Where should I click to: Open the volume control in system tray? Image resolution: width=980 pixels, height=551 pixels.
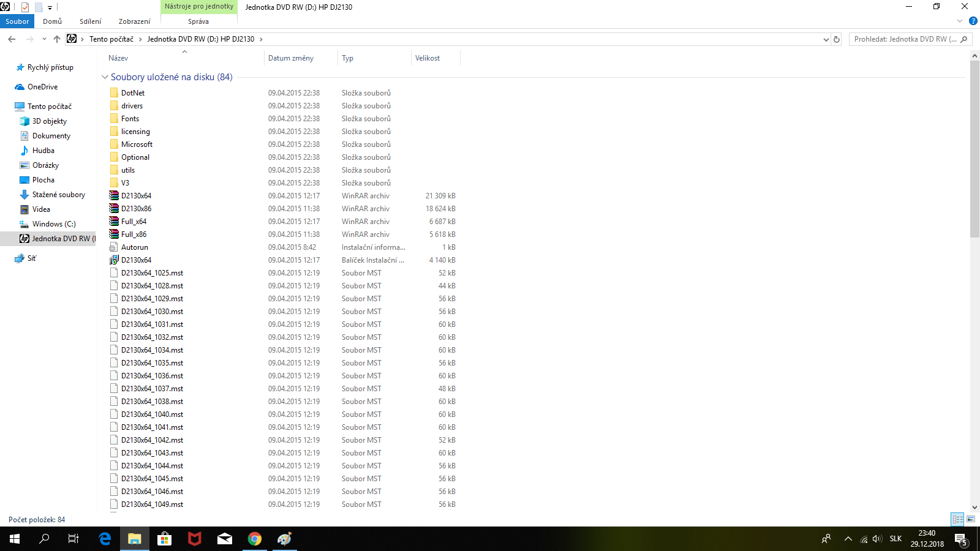pos(877,539)
